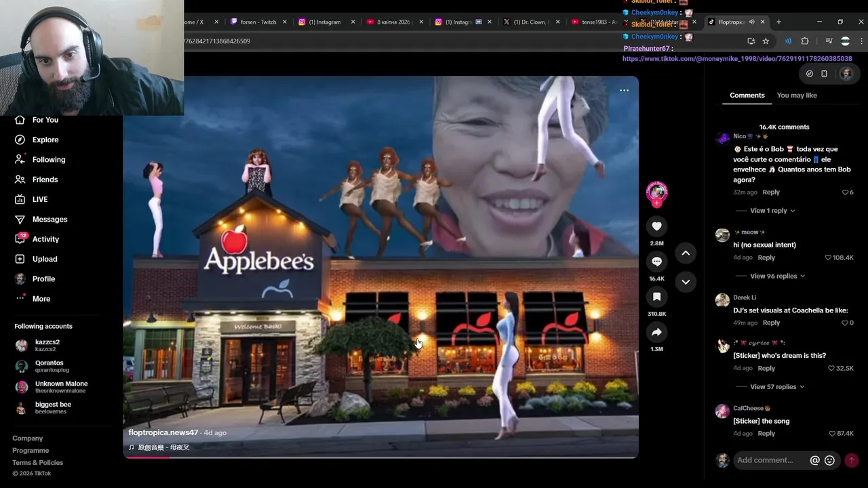Screen dimensions: 868x488
Task: Open the Programme footer link
Action: pos(31,451)
